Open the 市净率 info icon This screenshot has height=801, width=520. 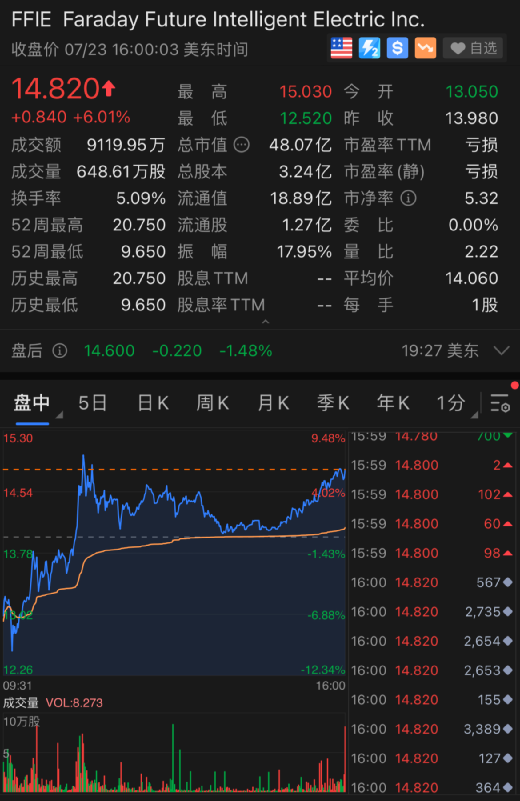click(408, 198)
